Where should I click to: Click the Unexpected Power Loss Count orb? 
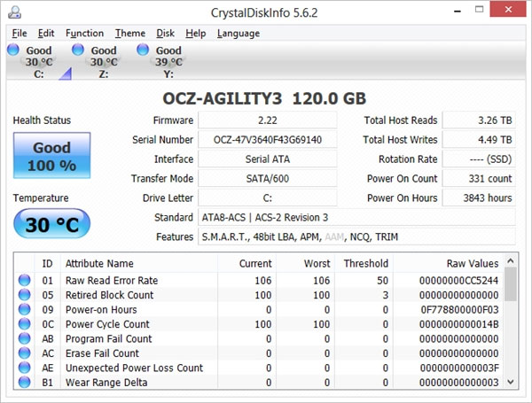point(24,368)
